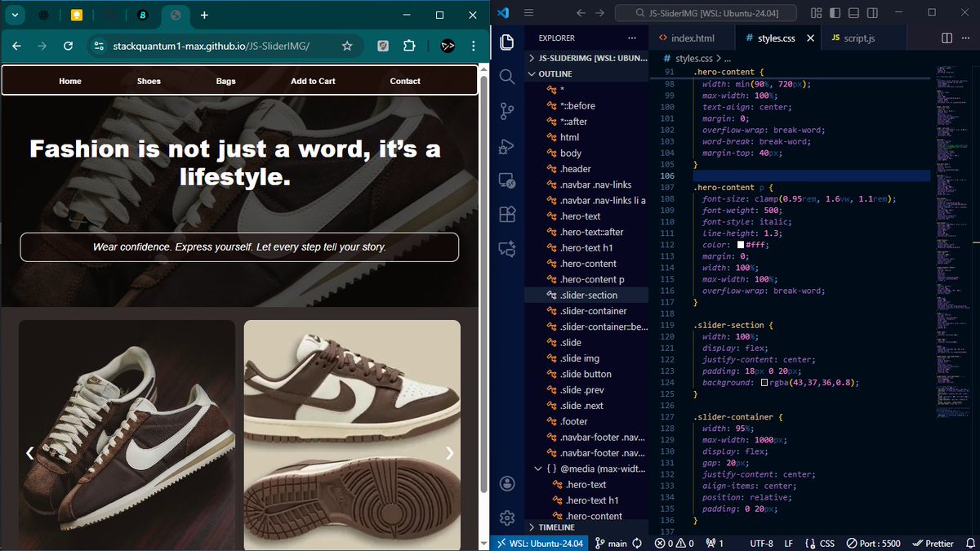This screenshot has height=551, width=980.
Task: Click the Manage gear icon in VS Code
Action: click(506, 518)
